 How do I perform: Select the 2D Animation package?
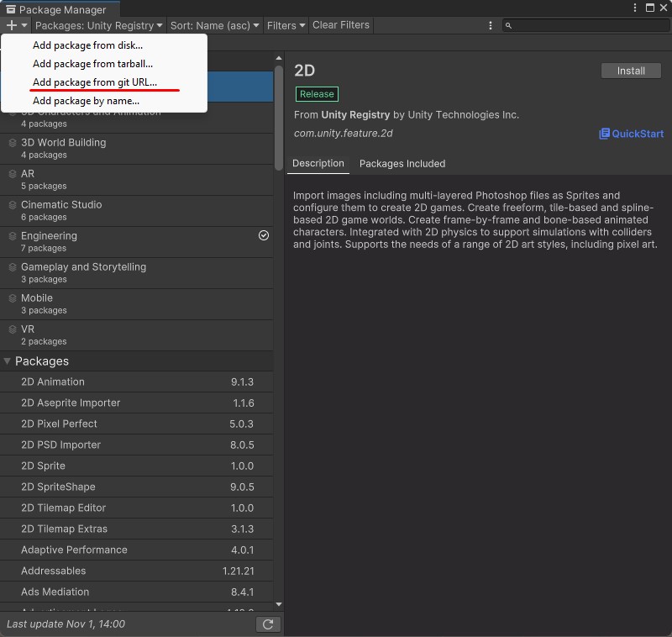coord(136,382)
